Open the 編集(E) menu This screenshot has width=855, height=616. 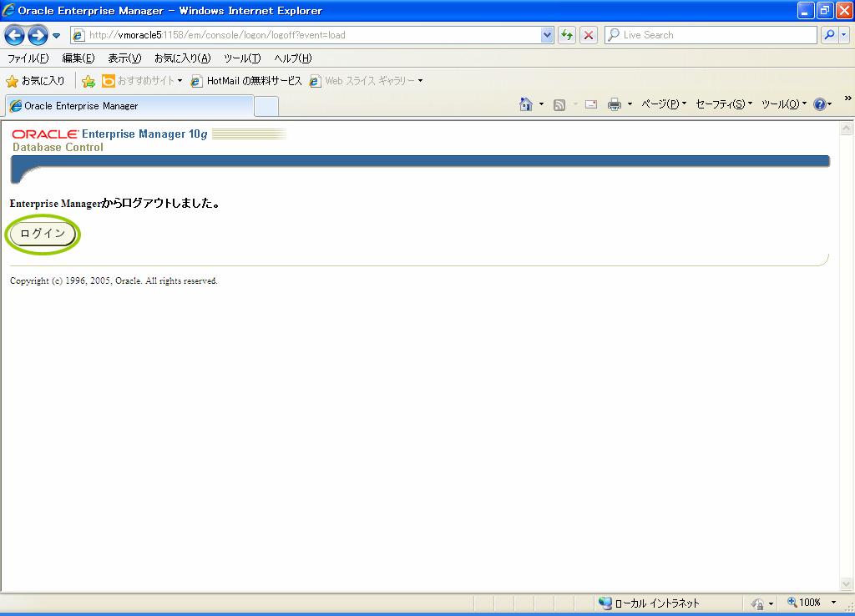(78, 58)
